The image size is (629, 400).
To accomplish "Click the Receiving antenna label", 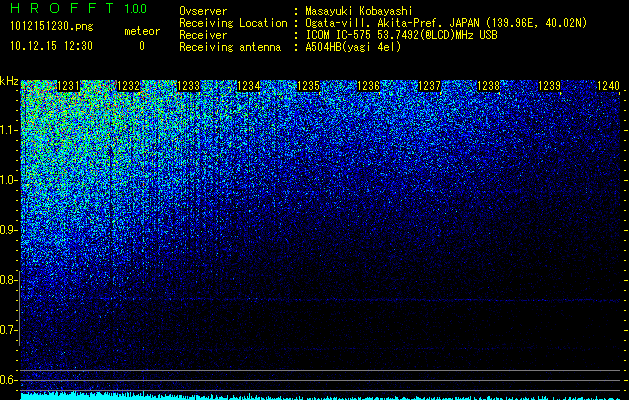I will click(230, 47).
